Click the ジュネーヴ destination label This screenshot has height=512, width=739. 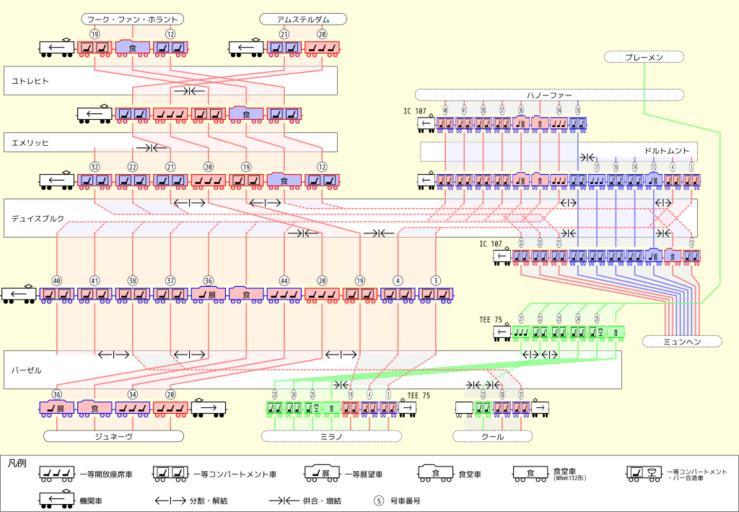114,436
